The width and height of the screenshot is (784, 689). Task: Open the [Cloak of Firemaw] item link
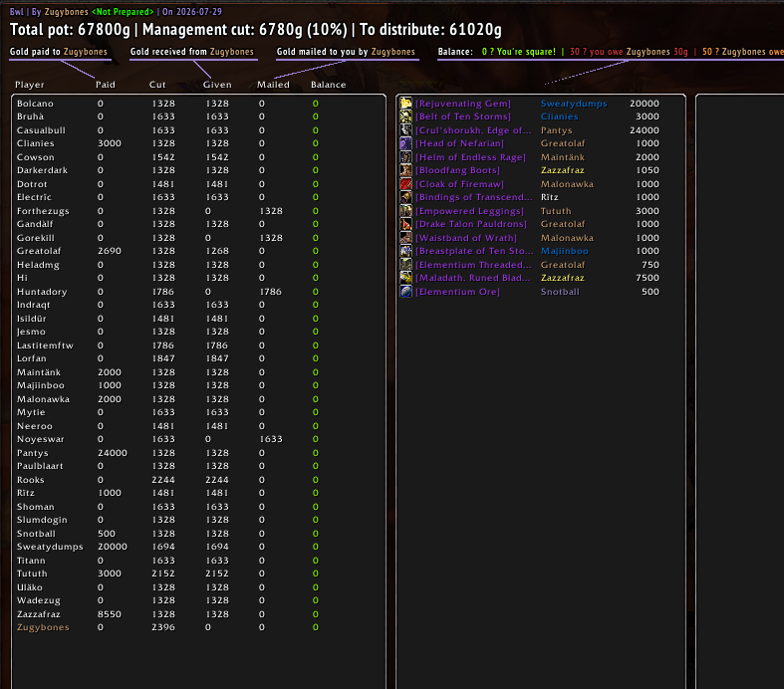coord(459,184)
